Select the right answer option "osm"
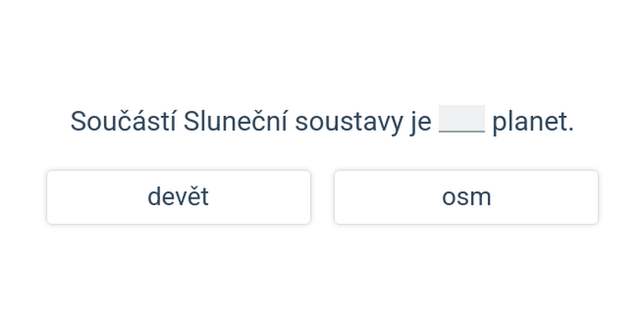Viewport: 644px width, 322px height. coord(466,197)
